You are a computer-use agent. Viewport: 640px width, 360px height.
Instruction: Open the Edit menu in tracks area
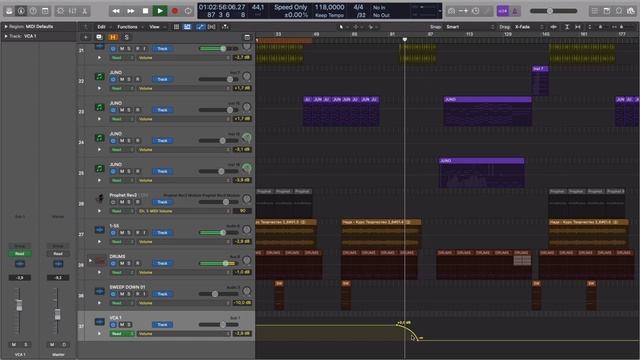[x=101, y=27]
